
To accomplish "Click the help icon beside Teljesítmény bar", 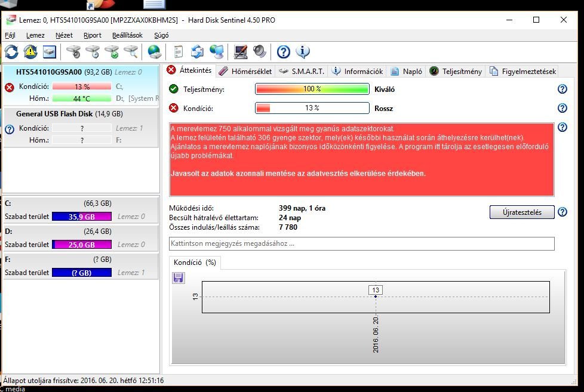I will coord(563,89).
